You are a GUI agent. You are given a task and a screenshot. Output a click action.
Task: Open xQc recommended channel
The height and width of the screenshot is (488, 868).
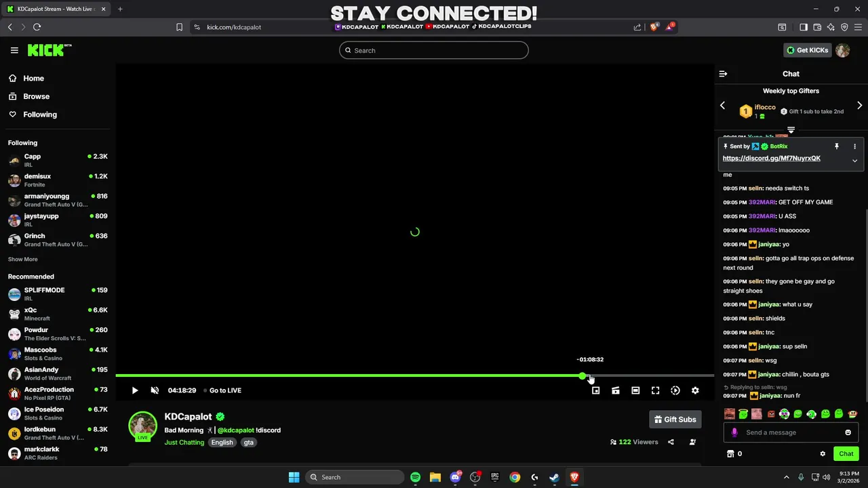58,314
